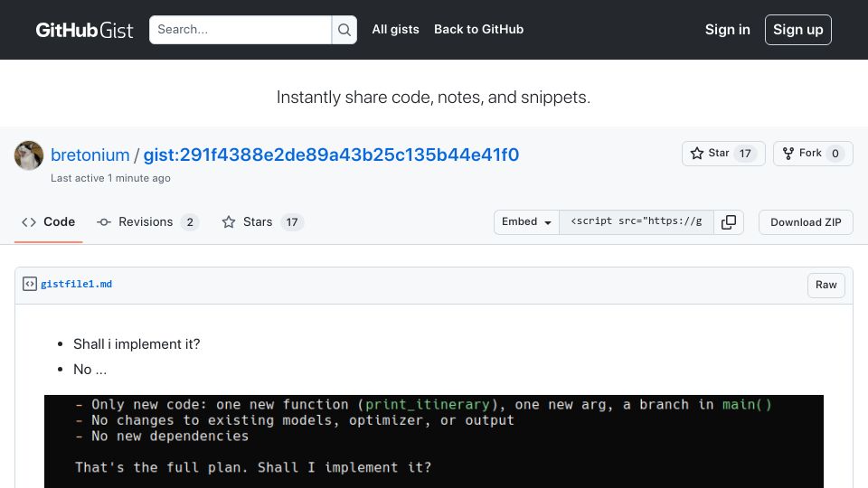The image size is (868, 488).
Task: Click the 'No ...' bullet text
Action: click(x=90, y=370)
